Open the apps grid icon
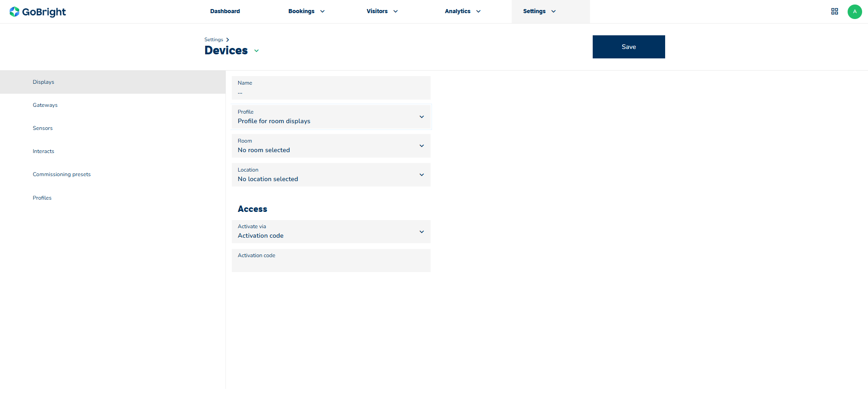 834,11
